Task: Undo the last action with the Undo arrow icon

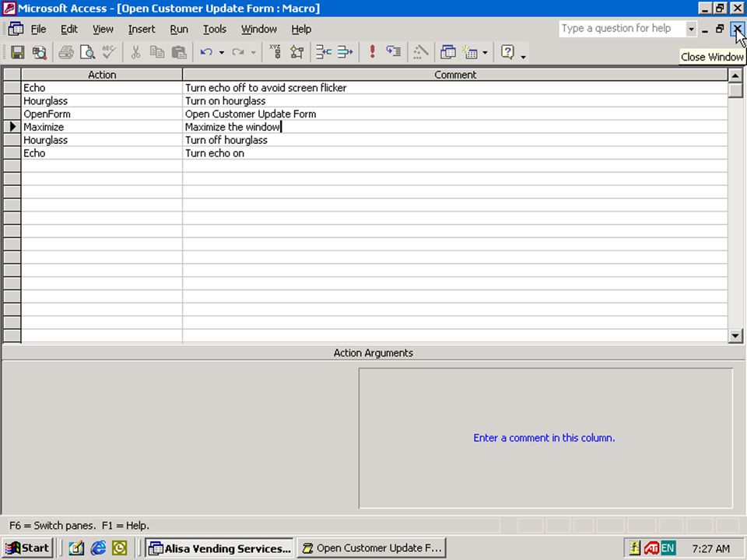Action: (206, 52)
